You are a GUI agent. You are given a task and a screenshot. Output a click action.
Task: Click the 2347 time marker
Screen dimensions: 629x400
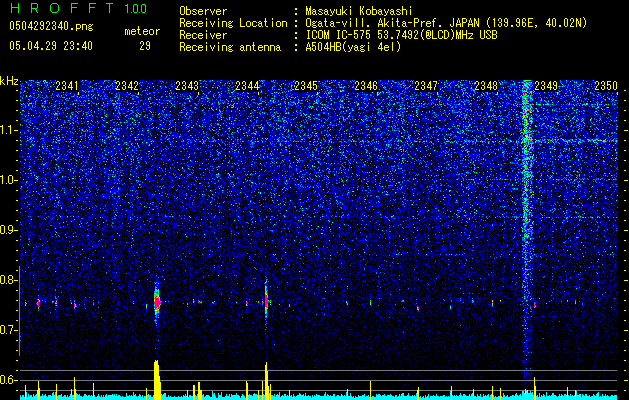click(x=426, y=86)
